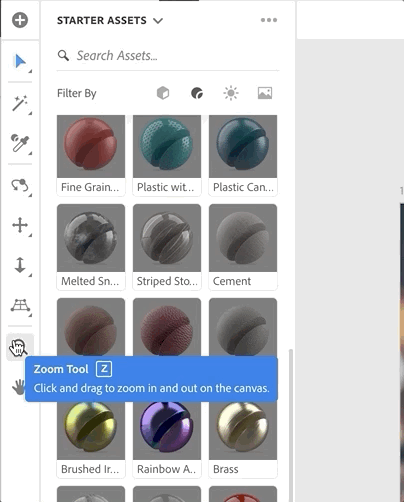Screen dimensions: 404x502
Task: Click the 'Cement' label
Action: (232, 281)
